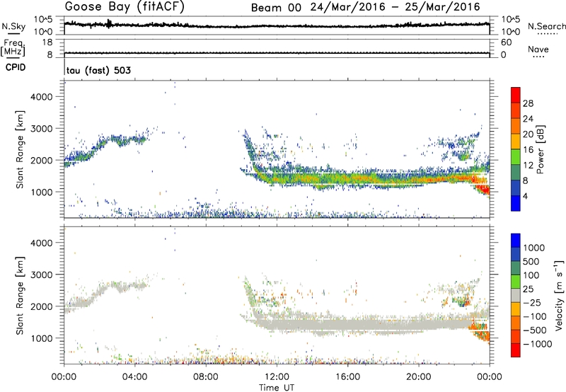Click the black noise trace in N.Sky panel
The image size is (566, 392).
pos(277,26)
